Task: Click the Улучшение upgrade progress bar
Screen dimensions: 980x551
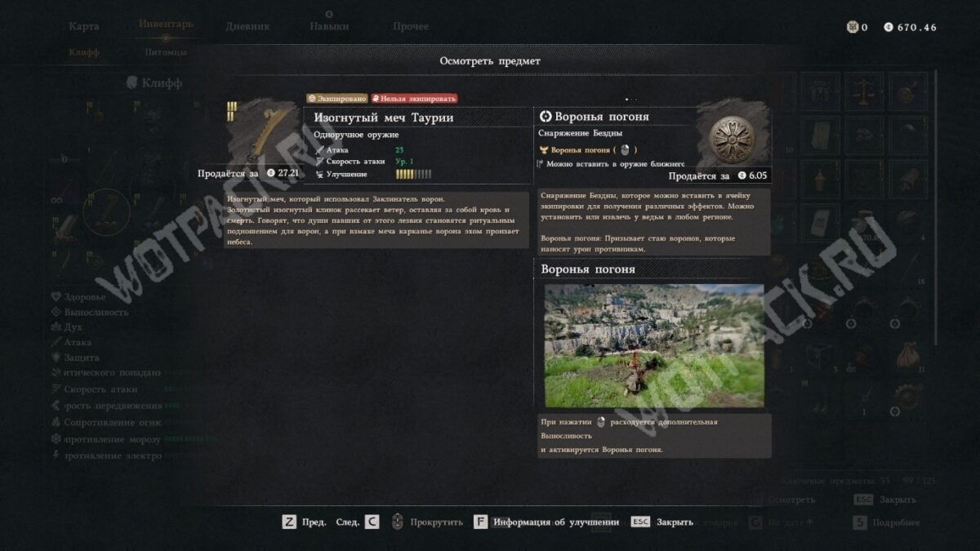Action: (x=413, y=174)
